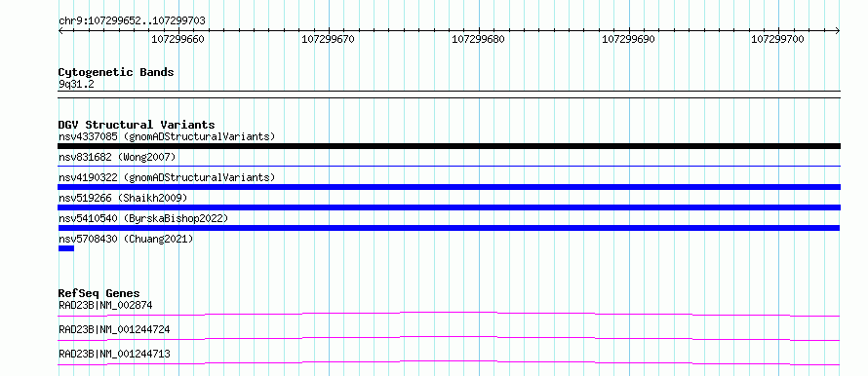868x376 pixels.
Task: Click the blue nsv519266 variant bar
Action: tap(449, 207)
